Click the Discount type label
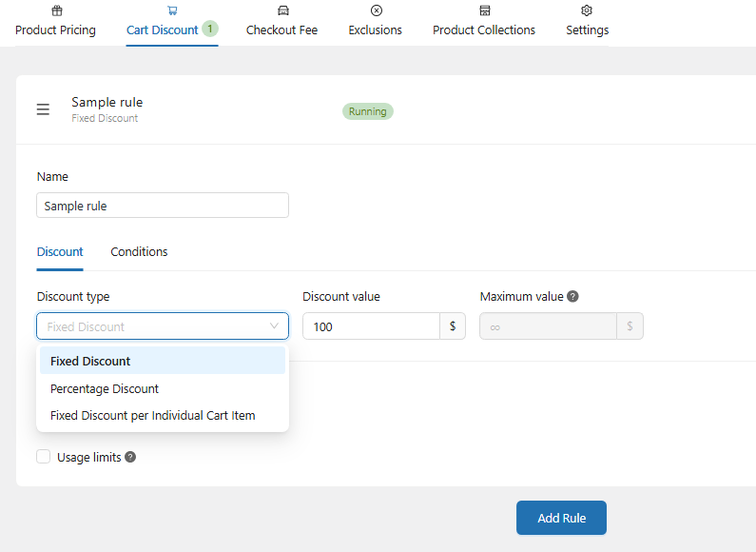 [73, 297]
